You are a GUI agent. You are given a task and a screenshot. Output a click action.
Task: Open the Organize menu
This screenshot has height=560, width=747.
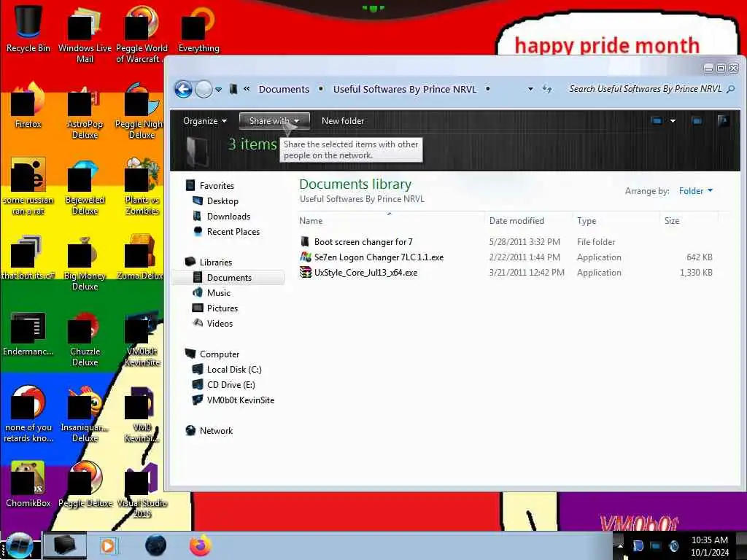tap(205, 121)
